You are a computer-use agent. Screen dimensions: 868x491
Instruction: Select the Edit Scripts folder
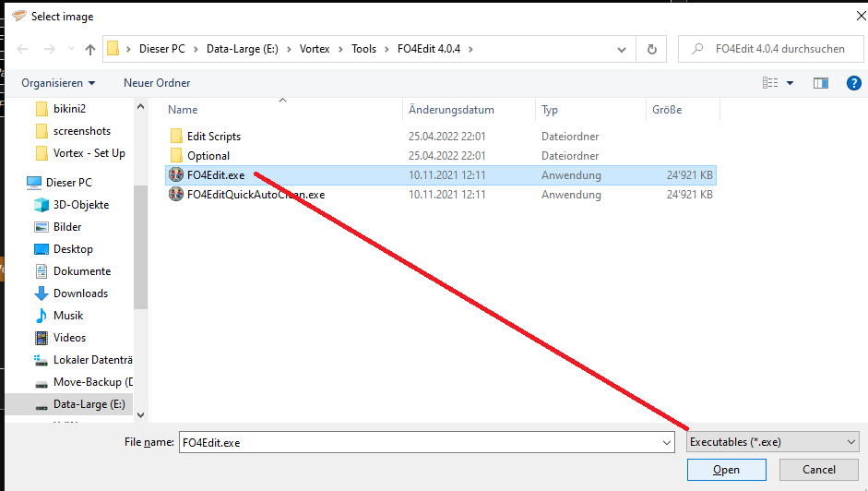click(214, 137)
